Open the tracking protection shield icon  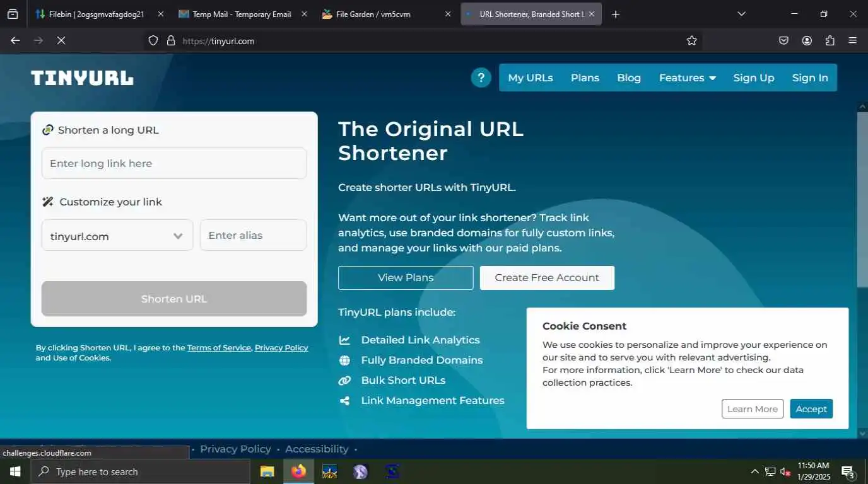click(153, 40)
